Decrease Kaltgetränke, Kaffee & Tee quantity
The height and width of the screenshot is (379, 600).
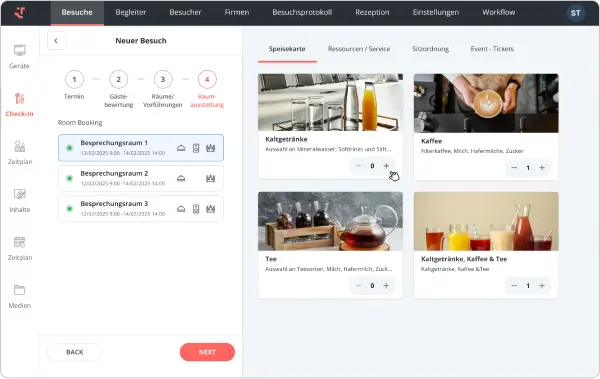click(514, 286)
